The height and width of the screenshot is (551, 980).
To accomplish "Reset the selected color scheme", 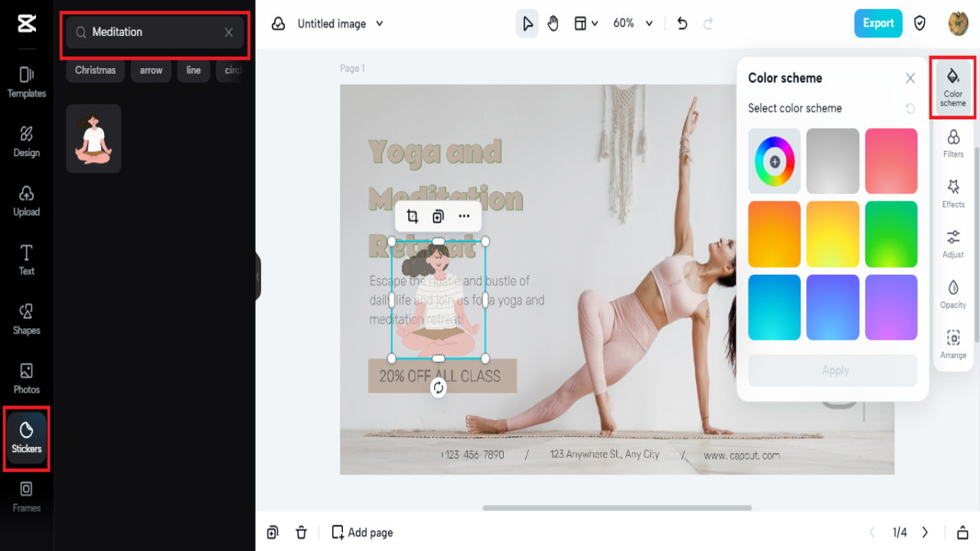I will pos(910,108).
